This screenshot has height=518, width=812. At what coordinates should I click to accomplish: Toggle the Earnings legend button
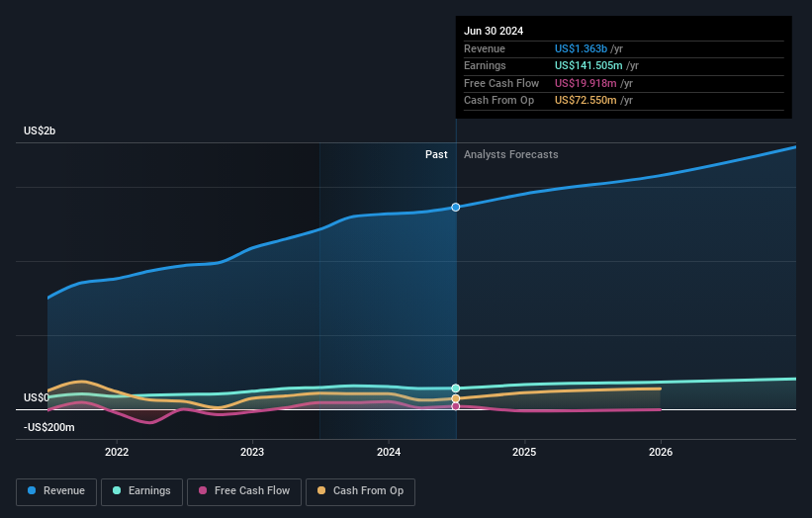tap(141, 491)
